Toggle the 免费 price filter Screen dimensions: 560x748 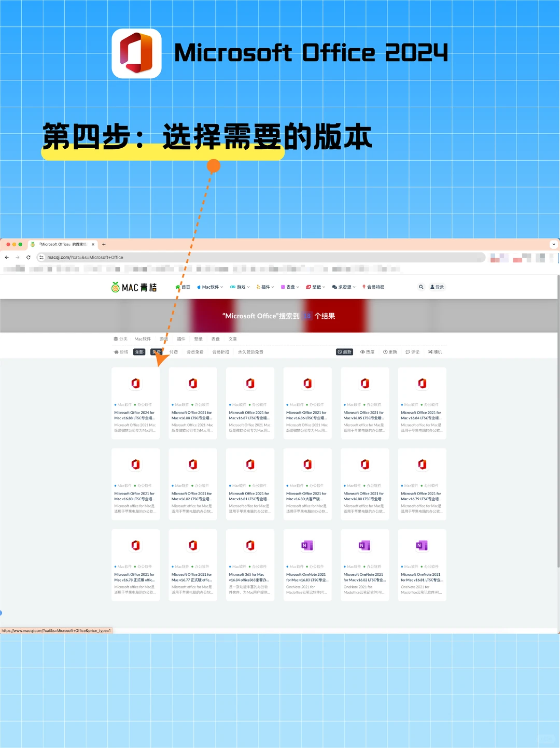(x=155, y=351)
